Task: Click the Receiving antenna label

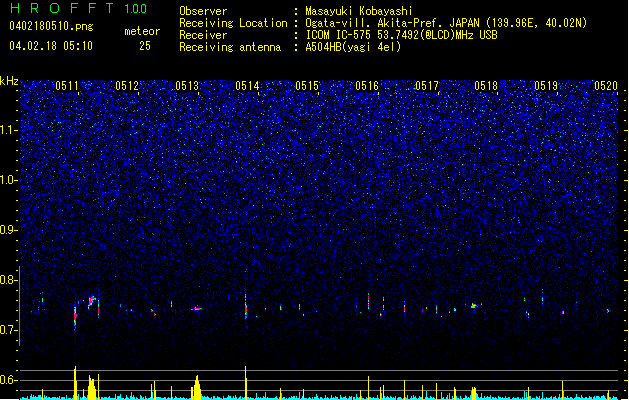Action: (230, 47)
